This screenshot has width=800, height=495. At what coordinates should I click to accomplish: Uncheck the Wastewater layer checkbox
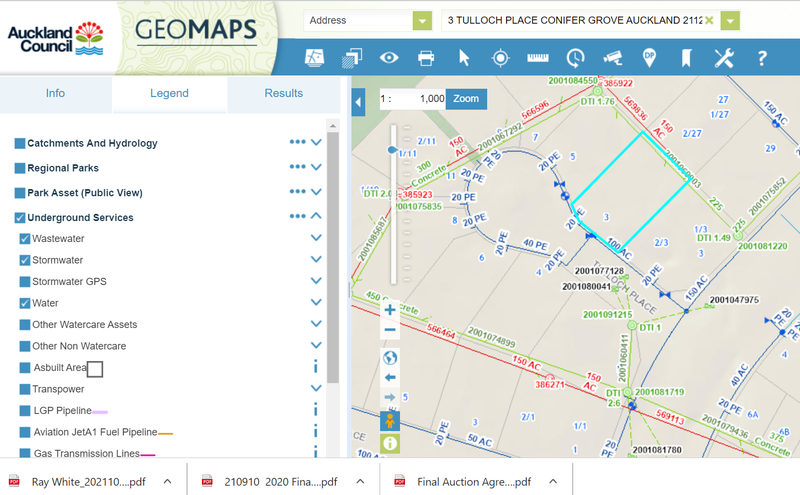tap(25, 239)
